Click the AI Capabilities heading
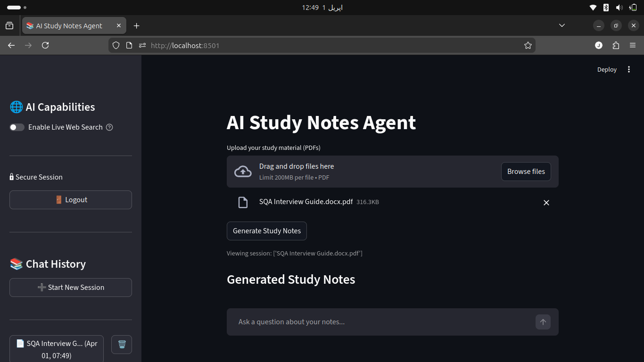This screenshot has width=644, height=362. pyautogui.click(x=52, y=107)
